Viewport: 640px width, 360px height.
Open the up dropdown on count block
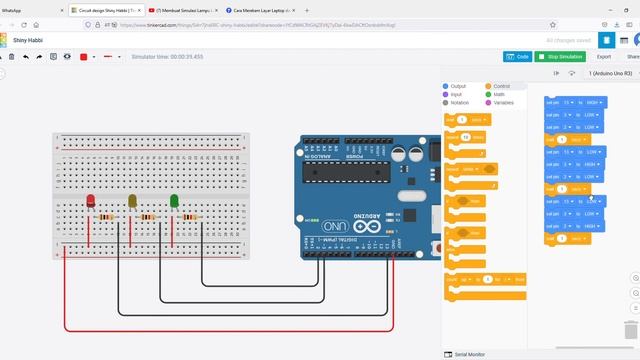click(466, 280)
